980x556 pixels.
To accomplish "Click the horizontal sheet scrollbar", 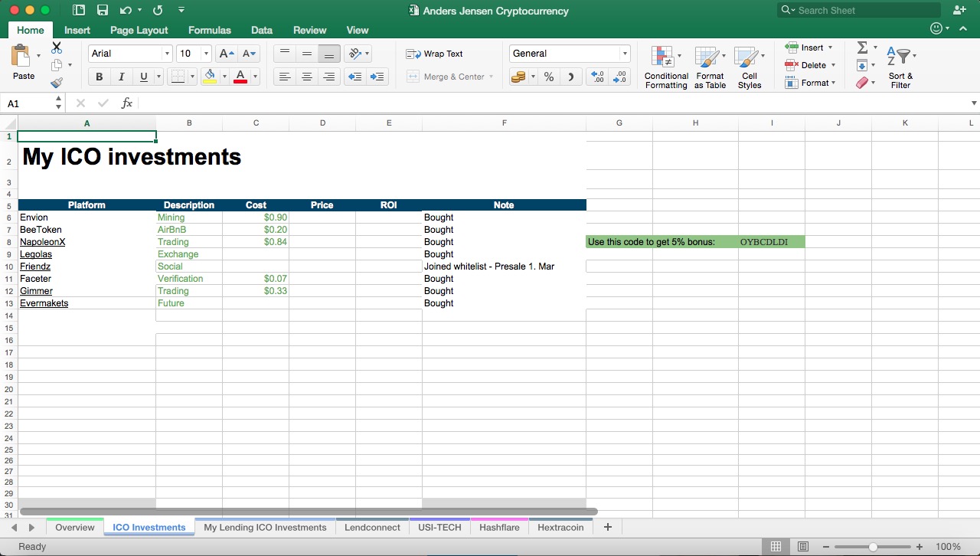I will (x=308, y=511).
